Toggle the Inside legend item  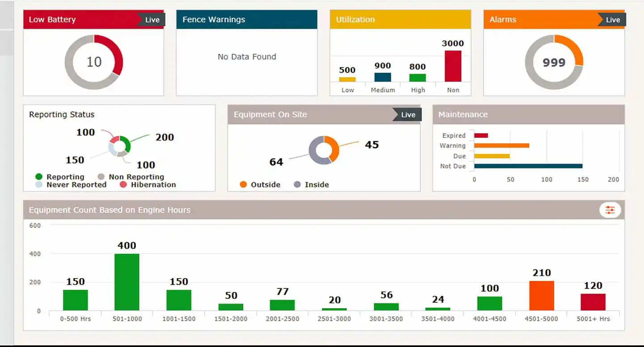[x=311, y=185]
